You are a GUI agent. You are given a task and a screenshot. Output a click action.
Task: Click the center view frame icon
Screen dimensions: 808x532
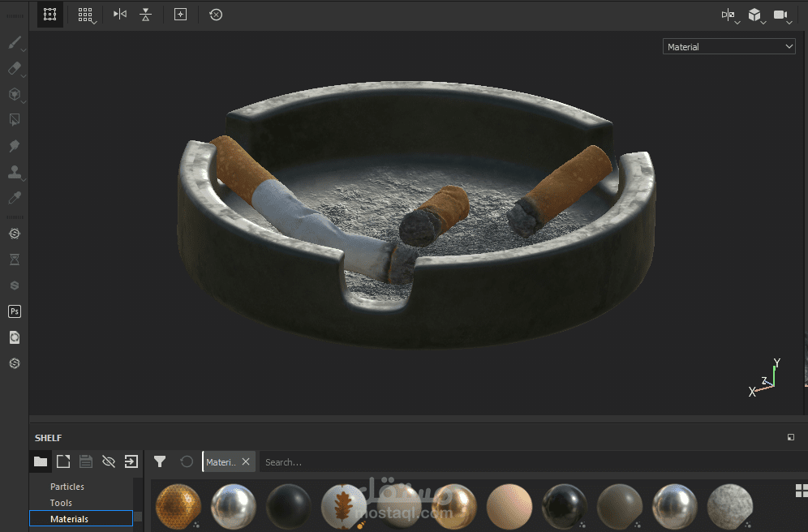click(180, 15)
